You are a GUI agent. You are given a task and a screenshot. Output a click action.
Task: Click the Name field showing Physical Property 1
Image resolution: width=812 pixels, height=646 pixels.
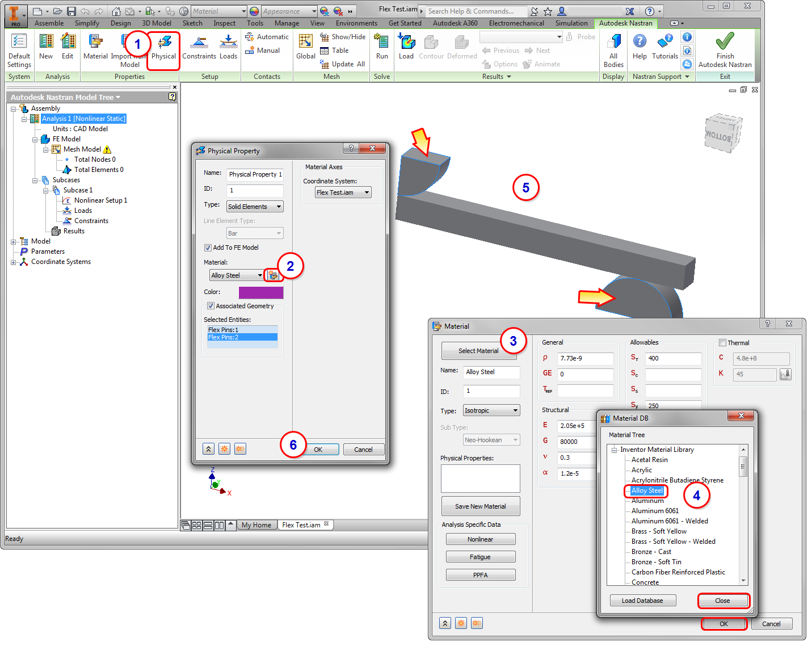[x=255, y=174]
